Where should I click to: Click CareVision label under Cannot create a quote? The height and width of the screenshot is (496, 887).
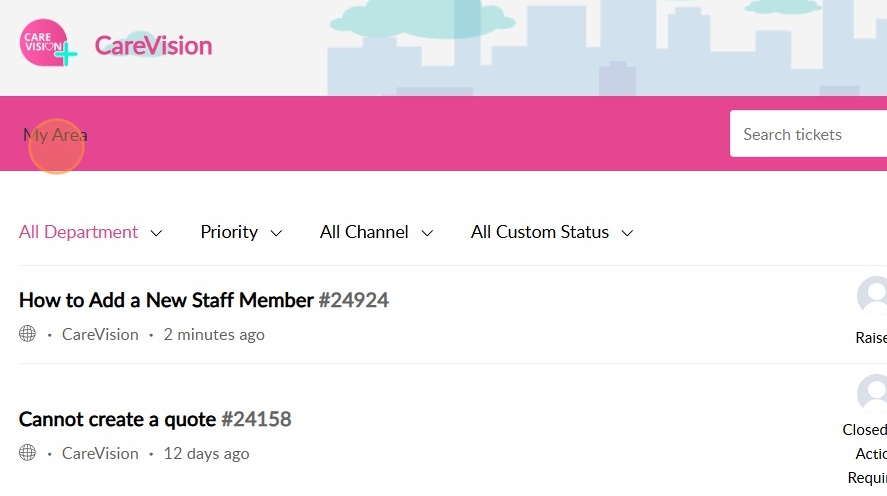pos(100,454)
